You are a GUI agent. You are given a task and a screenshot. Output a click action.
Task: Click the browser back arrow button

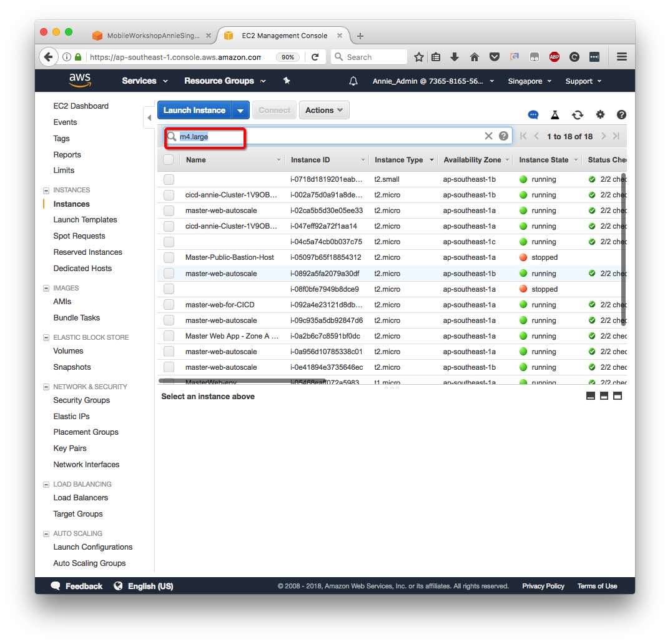48,57
